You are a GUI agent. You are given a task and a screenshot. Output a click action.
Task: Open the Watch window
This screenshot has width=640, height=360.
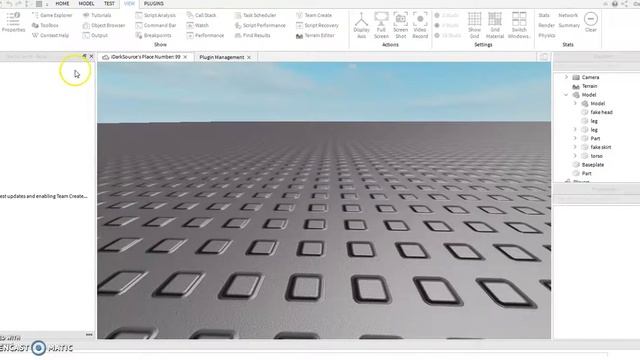pos(198,25)
